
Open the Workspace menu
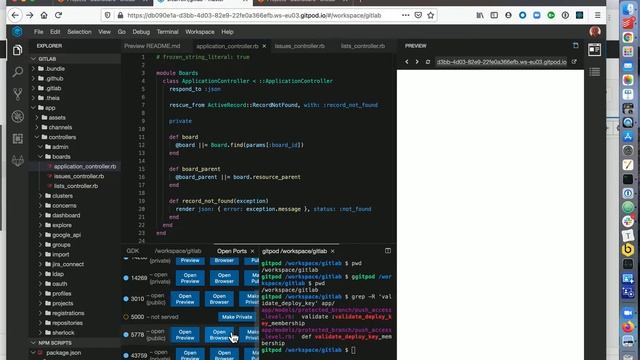(200, 32)
